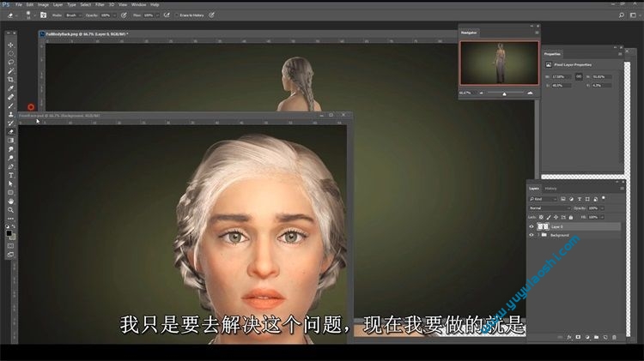Toggle pressure for size icon
Viewport: 644px width, 361px height.
[x=211, y=15]
